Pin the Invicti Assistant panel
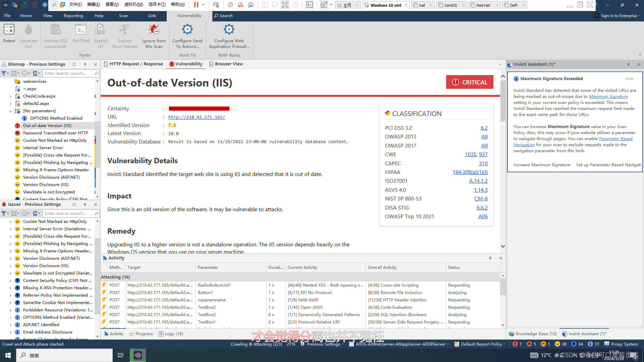Screen dimensions: 644x362 [628, 64]
